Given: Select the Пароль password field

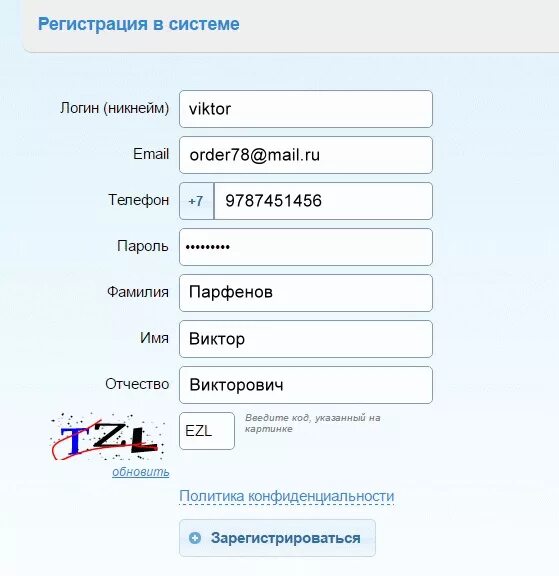Looking at the screenshot, I should pos(306,247).
